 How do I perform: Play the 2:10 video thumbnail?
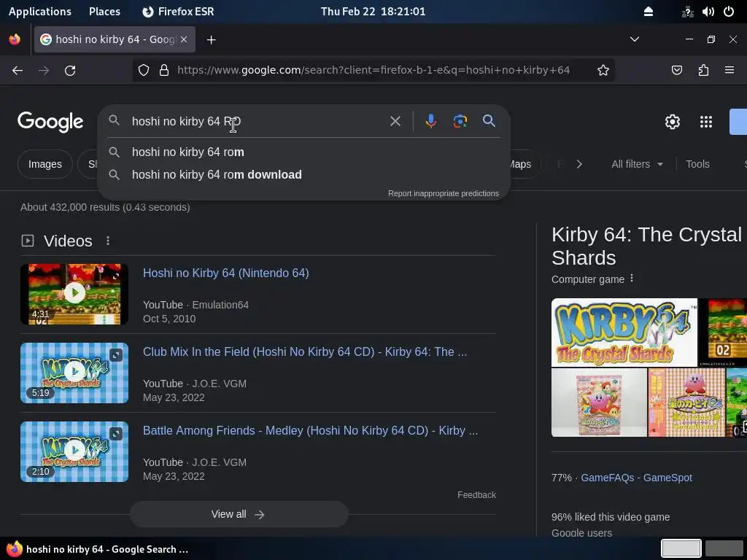tap(74, 451)
